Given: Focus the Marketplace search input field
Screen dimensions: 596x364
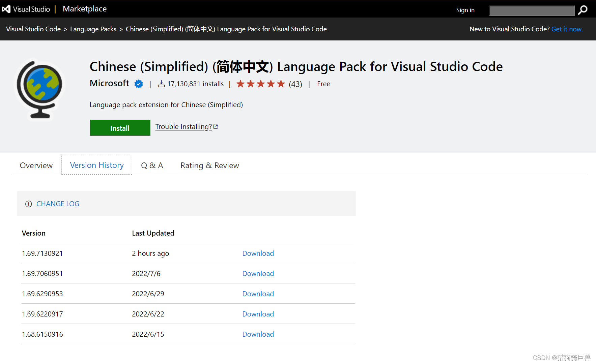Looking at the screenshot, I should (x=531, y=11).
